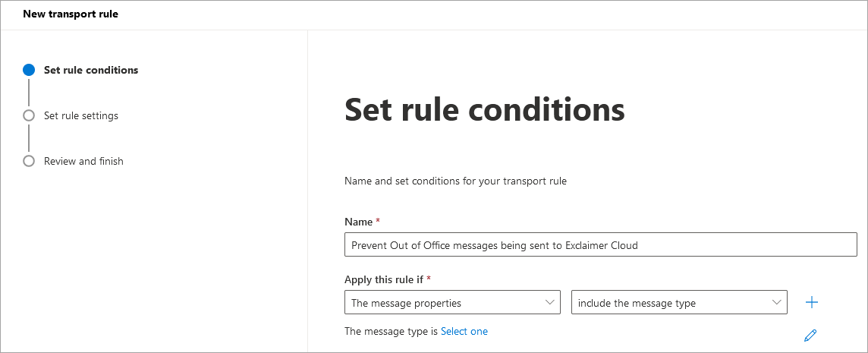Click the plus icon to add a condition
868x353 pixels.
pyautogui.click(x=812, y=303)
